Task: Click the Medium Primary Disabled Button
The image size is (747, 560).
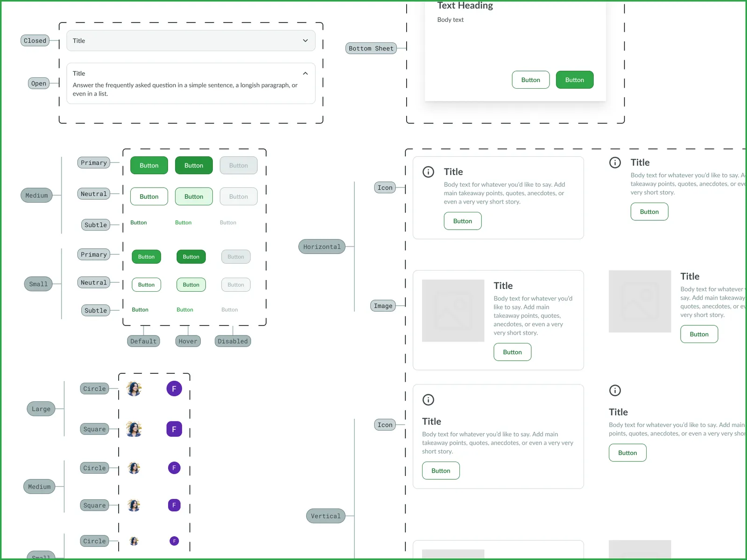Action: pyautogui.click(x=239, y=165)
